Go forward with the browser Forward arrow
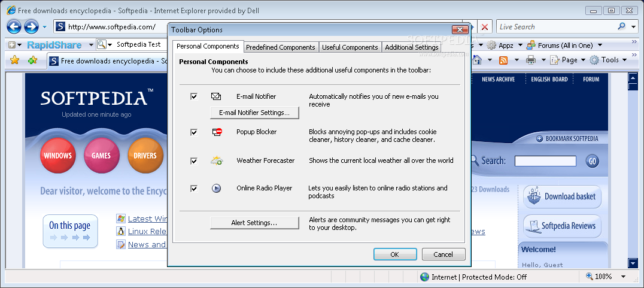This screenshot has width=644, height=288. [x=31, y=27]
